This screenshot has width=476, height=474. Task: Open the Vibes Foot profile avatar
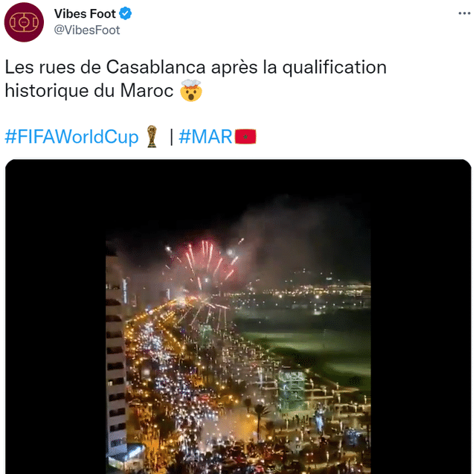point(24,22)
